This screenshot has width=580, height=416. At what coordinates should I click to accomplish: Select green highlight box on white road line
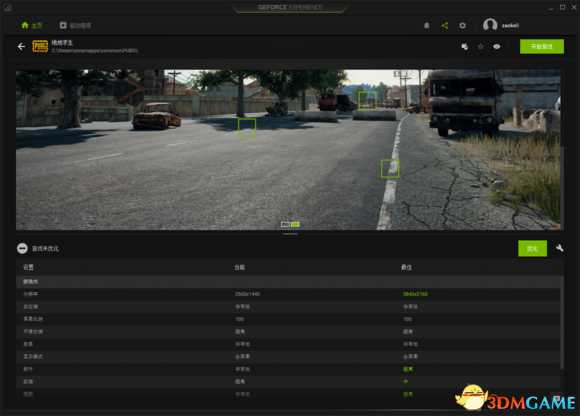[x=390, y=169]
